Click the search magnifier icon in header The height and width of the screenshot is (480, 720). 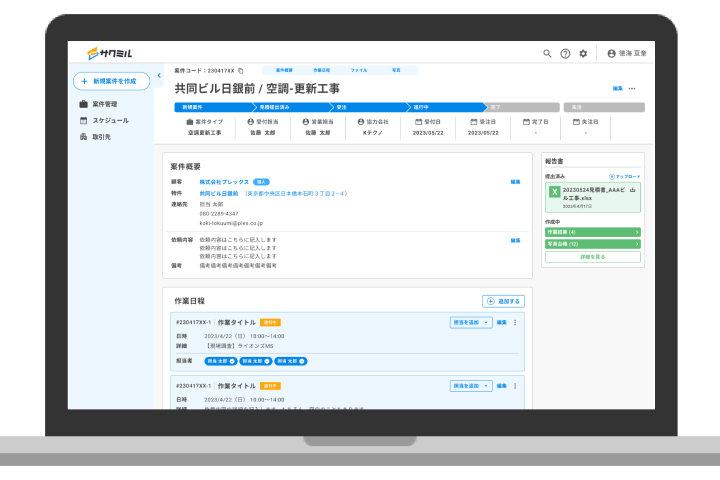[x=547, y=53]
